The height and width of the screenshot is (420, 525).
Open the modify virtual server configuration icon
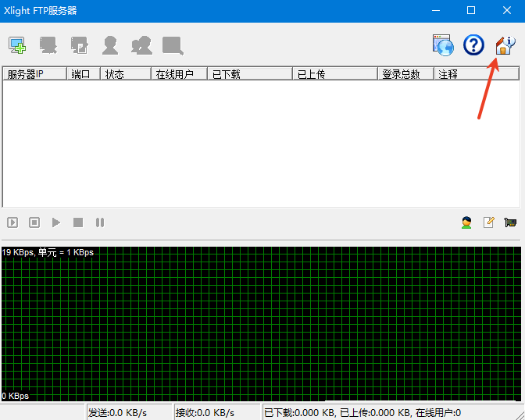click(80, 45)
